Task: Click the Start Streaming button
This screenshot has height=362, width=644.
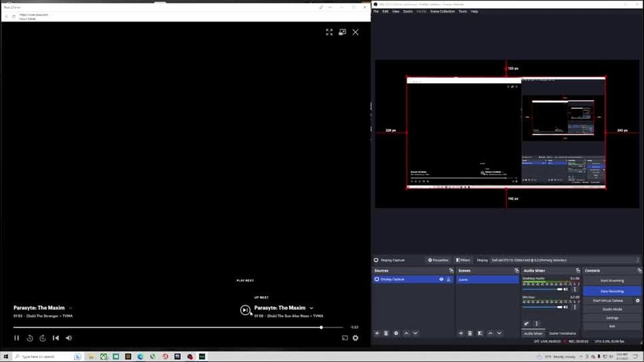Action: pos(612,281)
